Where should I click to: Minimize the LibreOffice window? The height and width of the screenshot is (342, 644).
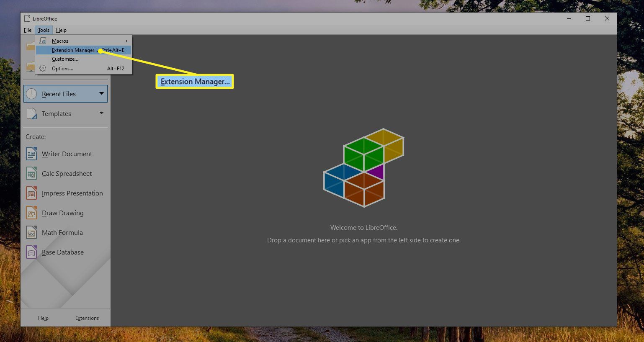click(x=569, y=18)
